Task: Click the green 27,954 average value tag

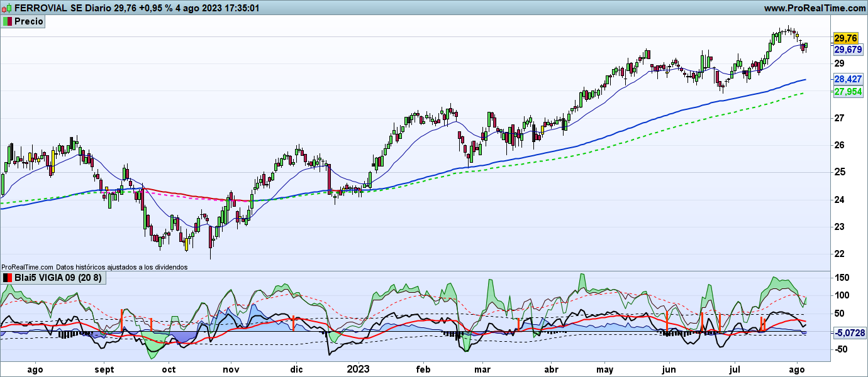Action: tap(849, 92)
